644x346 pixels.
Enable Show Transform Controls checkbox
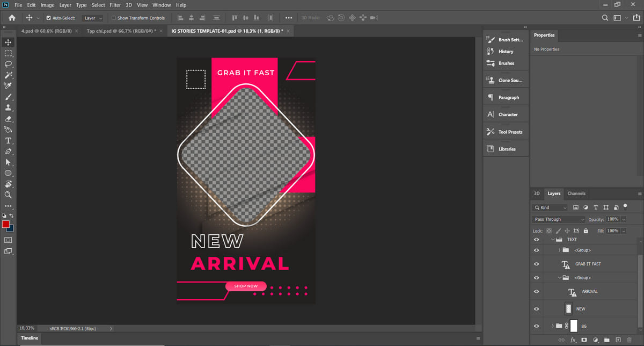(113, 18)
